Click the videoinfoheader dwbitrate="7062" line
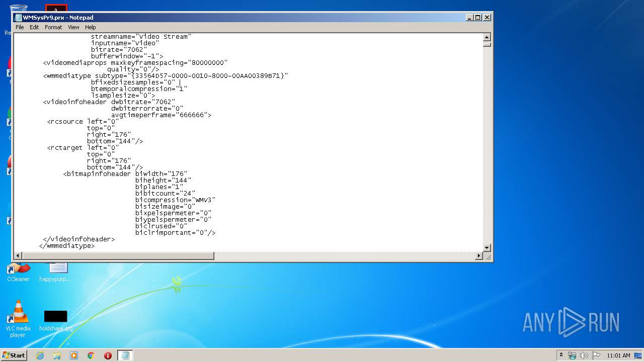The image size is (644, 362). point(109,102)
